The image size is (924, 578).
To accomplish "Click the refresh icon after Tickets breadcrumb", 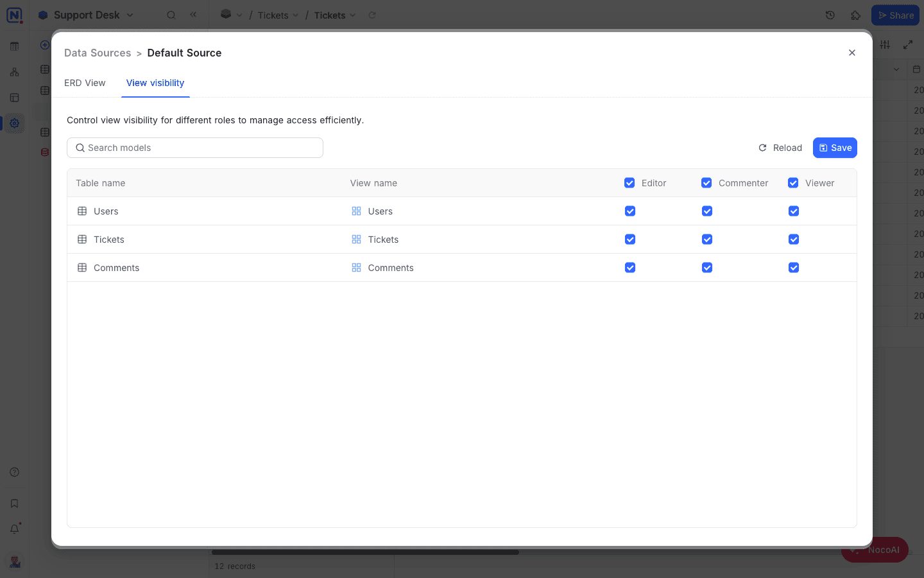I will coord(372,15).
